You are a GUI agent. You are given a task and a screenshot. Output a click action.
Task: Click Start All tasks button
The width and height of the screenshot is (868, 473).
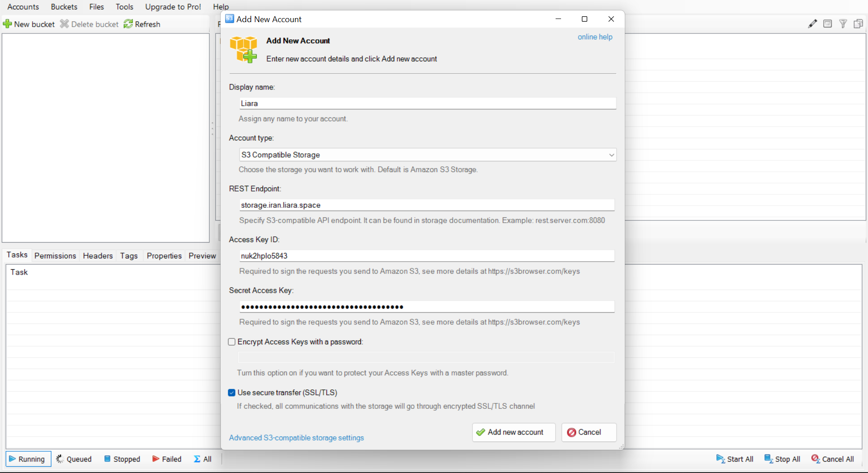735,459
